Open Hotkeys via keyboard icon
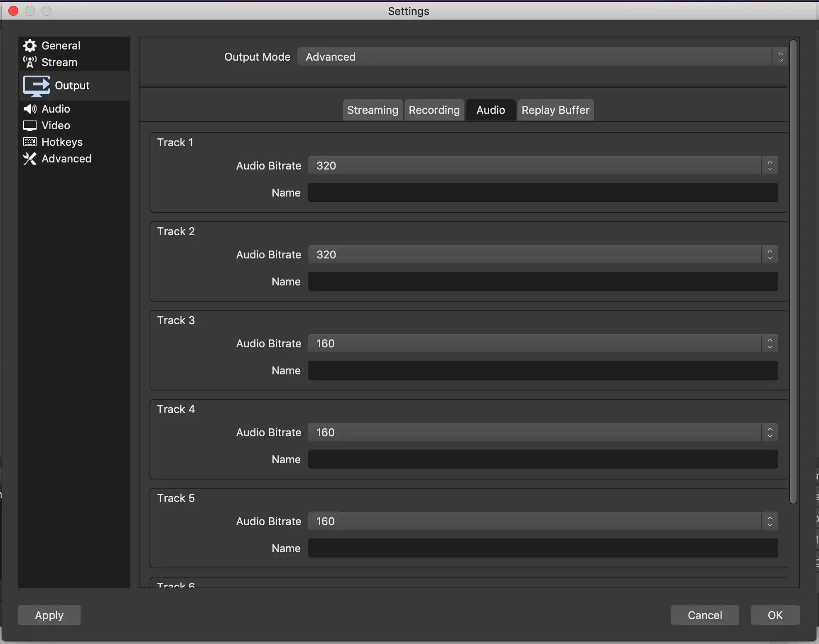 click(30, 142)
